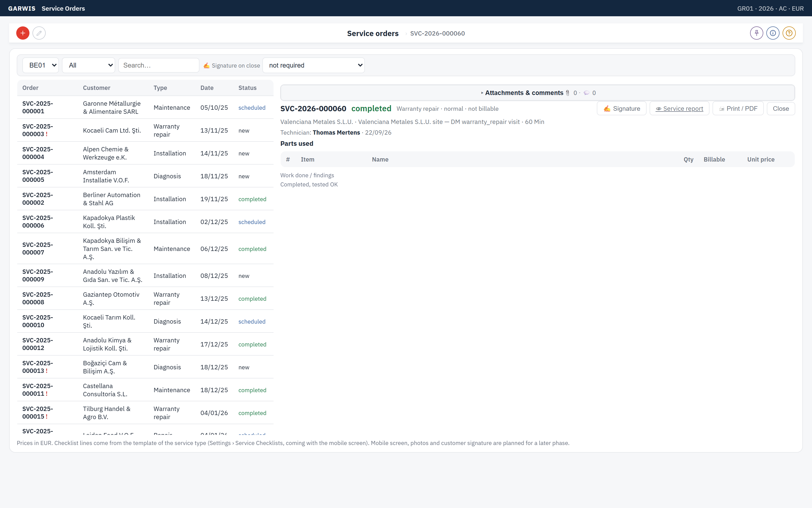Click the Unit price column header
The width and height of the screenshot is (812, 508).
761,159
